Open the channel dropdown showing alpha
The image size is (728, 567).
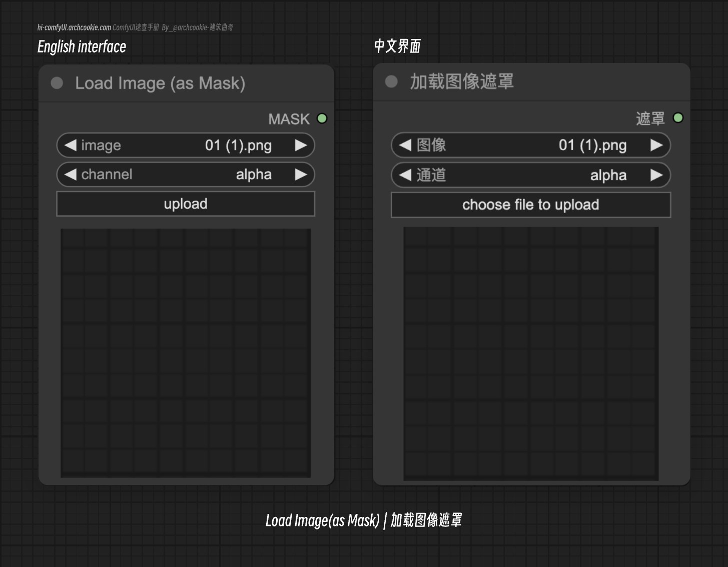tap(186, 174)
